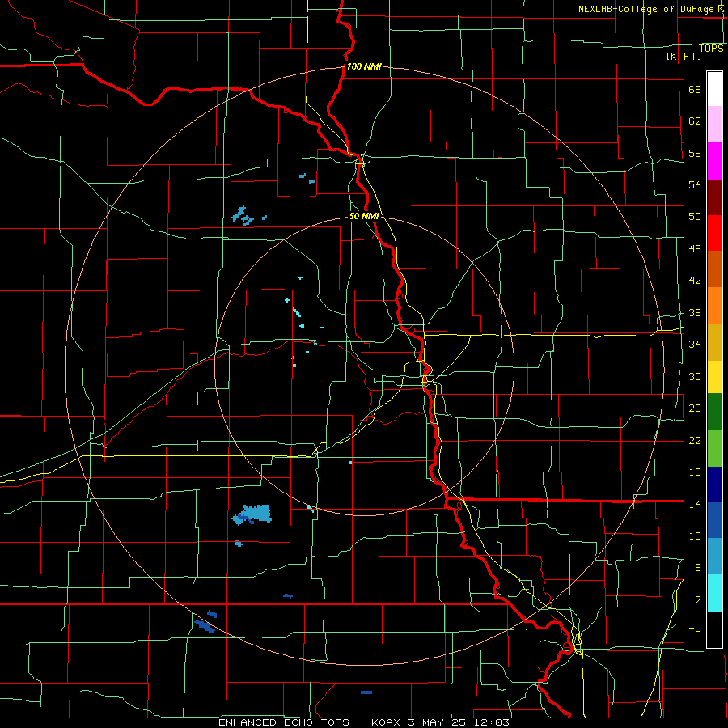Select the 10 legend value

click(x=695, y=535)
